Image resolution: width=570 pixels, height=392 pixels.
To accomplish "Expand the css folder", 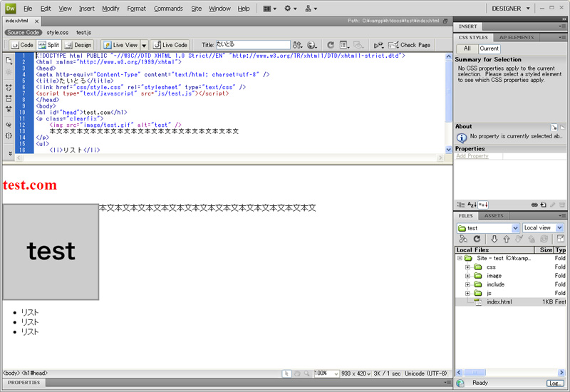I will pos(468,267).
